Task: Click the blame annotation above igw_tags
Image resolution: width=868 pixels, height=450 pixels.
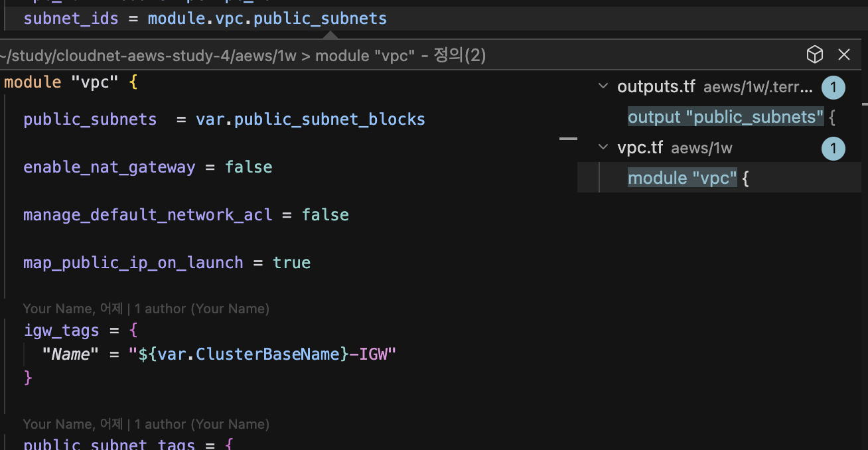Action: (146, 308)
